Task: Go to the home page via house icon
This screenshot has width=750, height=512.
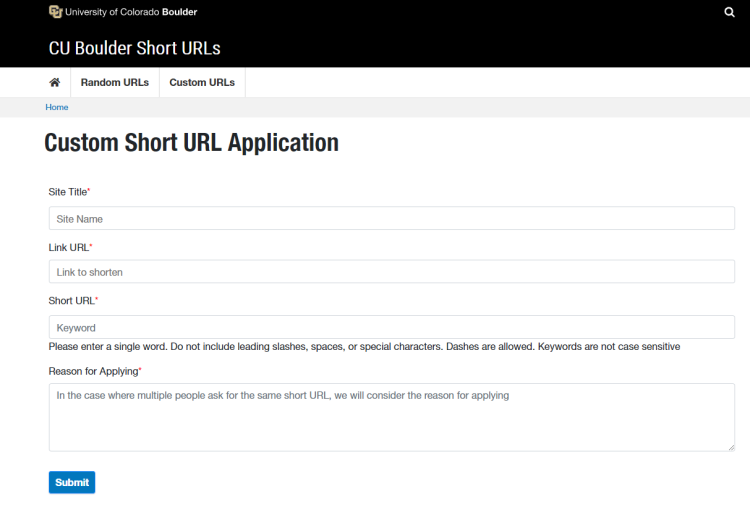Action: point(55,82)
